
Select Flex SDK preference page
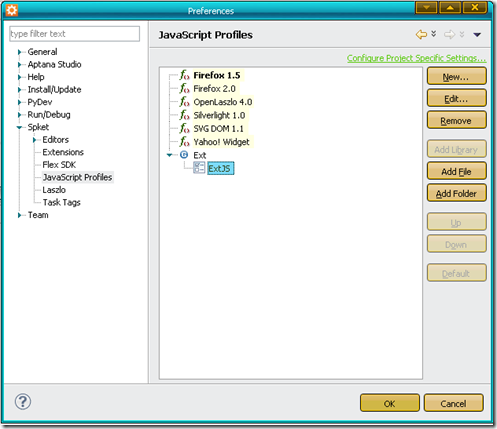pyautogui.click(x=59, y=165)
